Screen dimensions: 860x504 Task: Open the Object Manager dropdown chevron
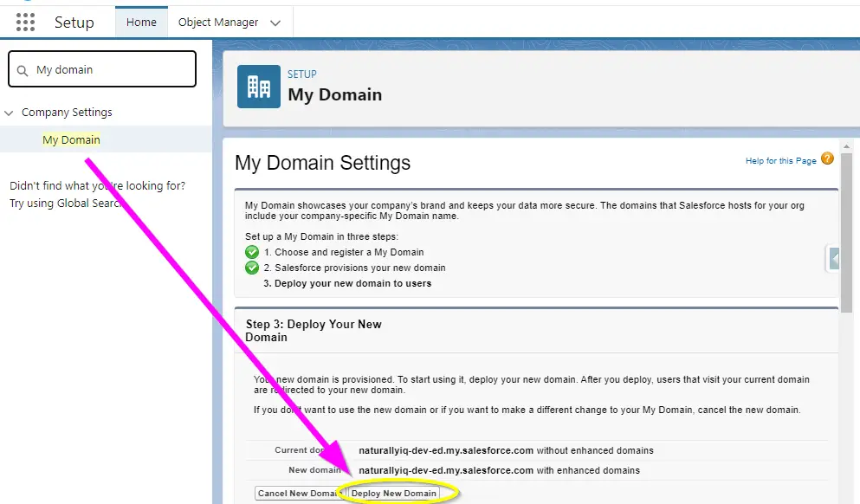275,23
